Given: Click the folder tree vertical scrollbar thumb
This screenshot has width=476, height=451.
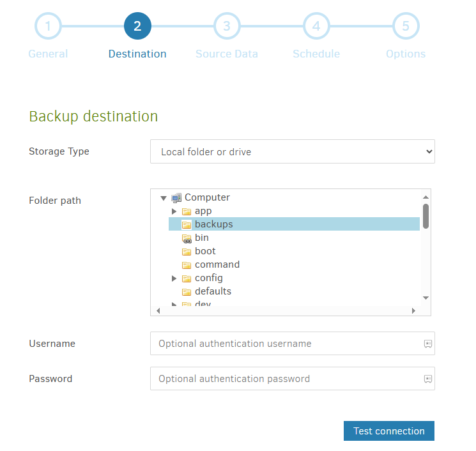Looking at the screenshot, I should pyautogui.click(x=426, y=216).
